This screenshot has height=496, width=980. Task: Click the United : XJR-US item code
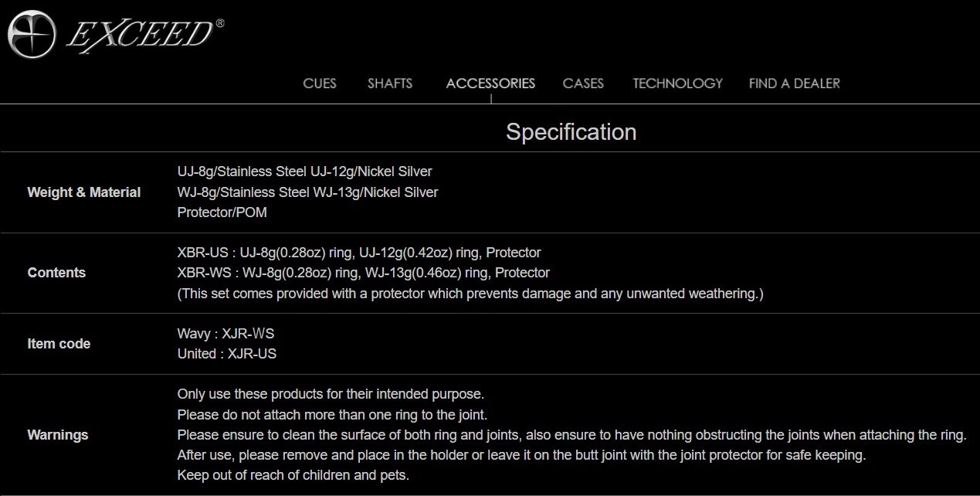click(x=227, y=354)
